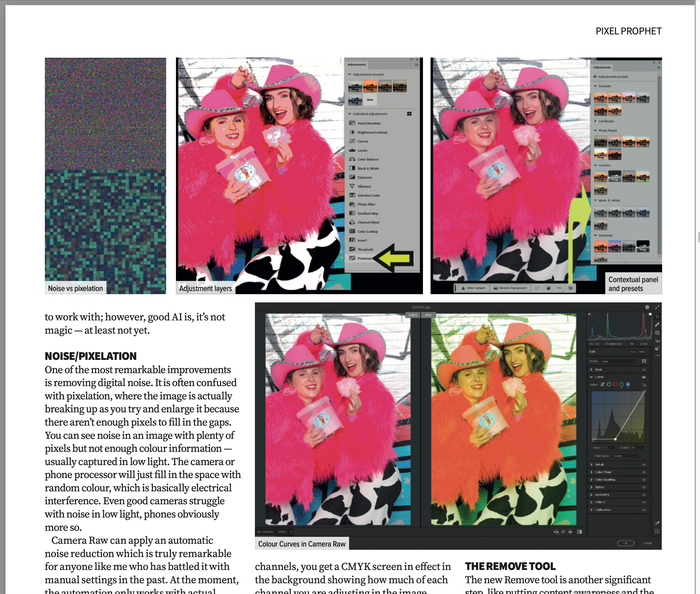This screenshot has width=700, height=594.
Task: Click the Hue/Saturation adjustment icon
Action: click(352, 123)
